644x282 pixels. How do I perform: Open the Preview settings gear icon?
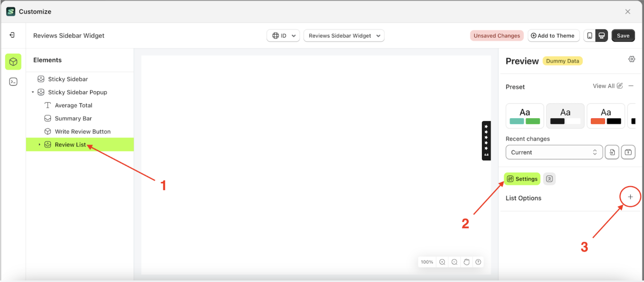(x=632, y=59)
